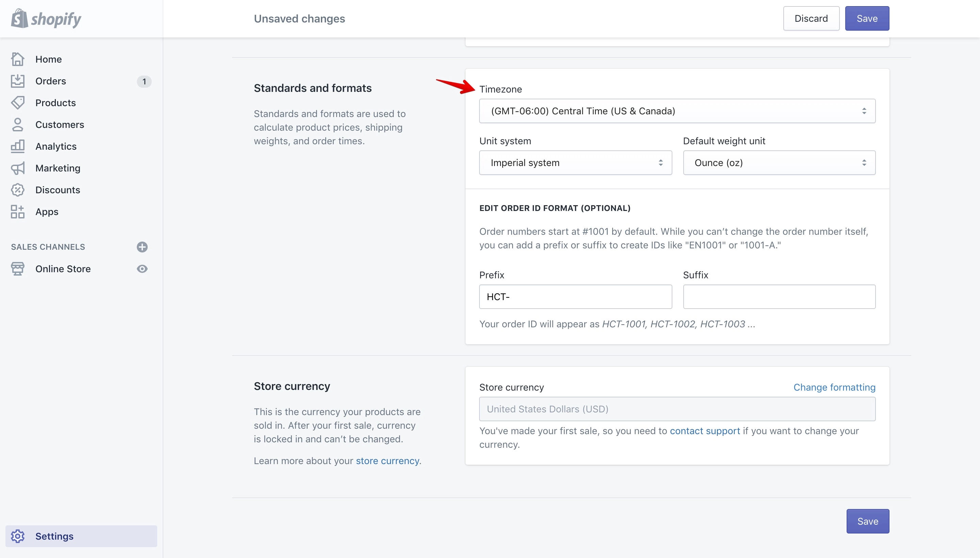This screenshot has height=558, width=980.
Task: Click the Marketing megaphone icon
Action: tap(18, 168)
